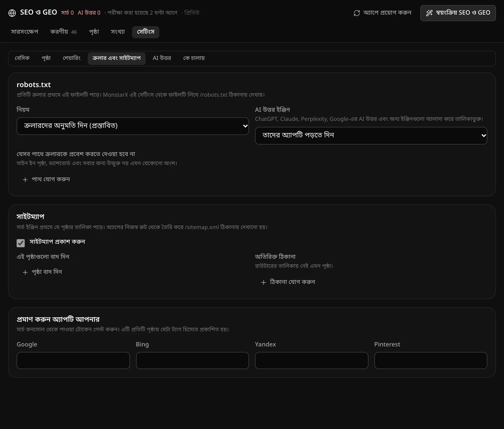Image resolution: width=504 pixels, height=429 pixels.
Task: Open the নিয়ম crawler rules dropdown
Action: pos(133,126)
